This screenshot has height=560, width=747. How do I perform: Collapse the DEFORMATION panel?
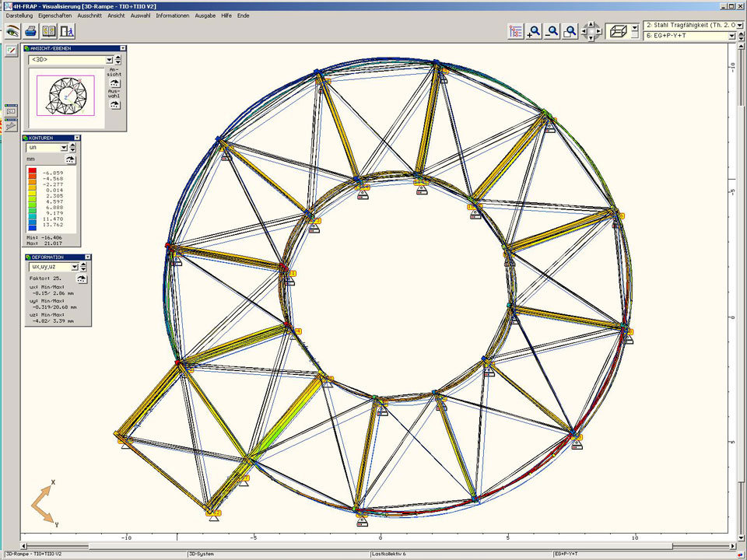pyautogui.click(x=87, y=257)
